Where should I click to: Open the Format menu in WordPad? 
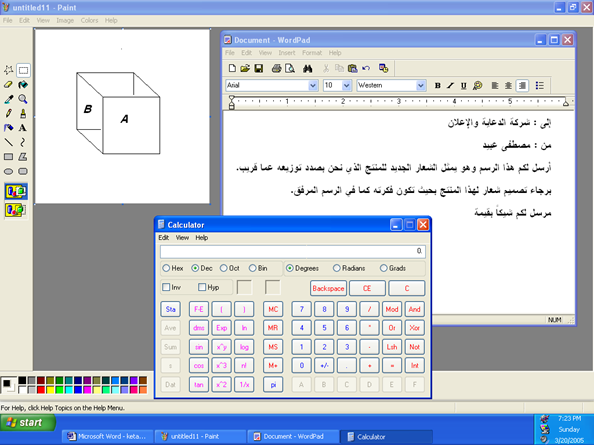coord(312,53)
